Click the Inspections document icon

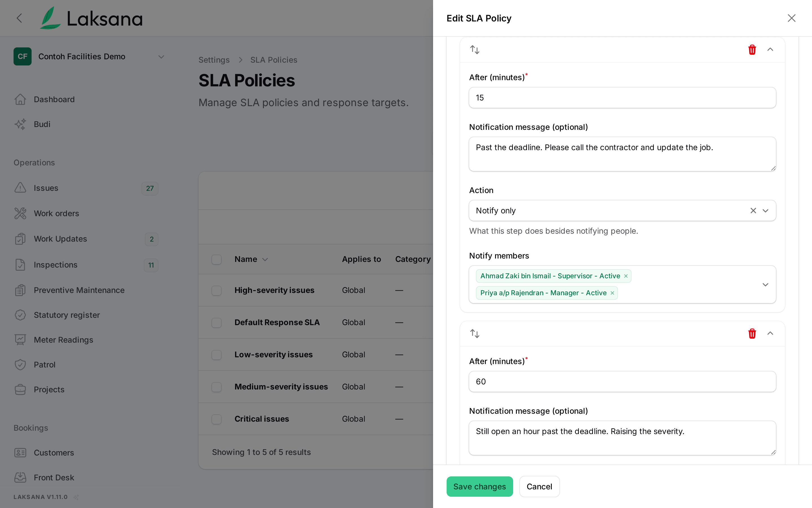point(20,265)
